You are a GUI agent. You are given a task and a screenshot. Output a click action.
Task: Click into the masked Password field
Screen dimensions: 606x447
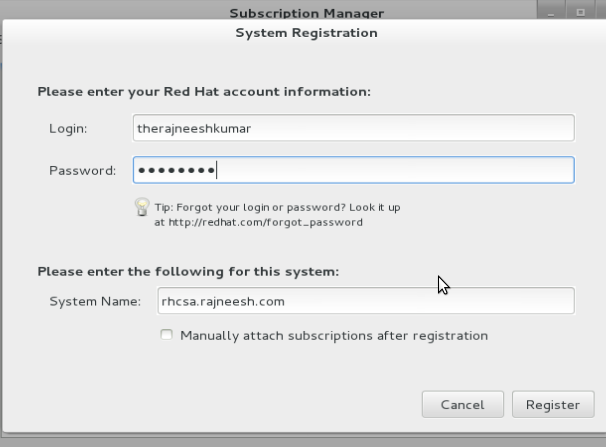coord(354,170)
